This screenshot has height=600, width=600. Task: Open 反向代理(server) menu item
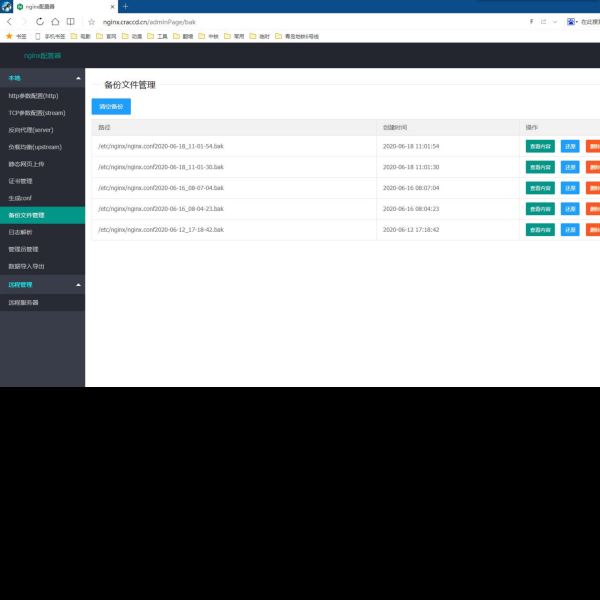point(42,130)
